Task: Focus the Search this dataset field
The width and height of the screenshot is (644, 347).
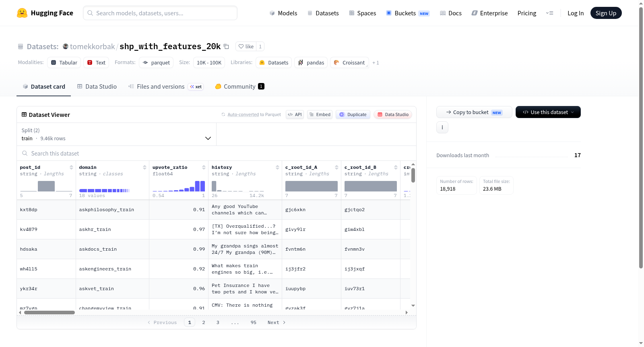Action: [x=217, y=153]
